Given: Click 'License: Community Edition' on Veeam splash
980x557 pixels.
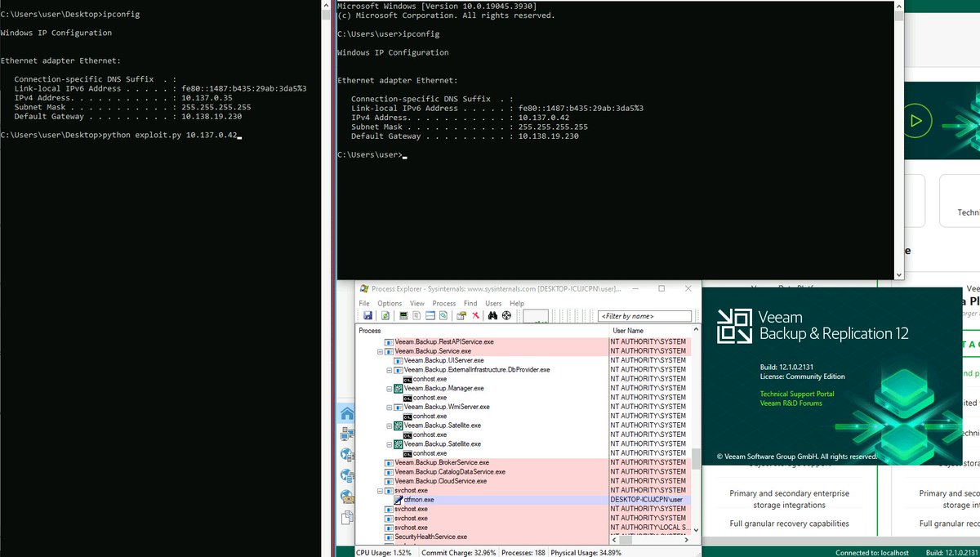Looking at the screenshot, I should 802,377.
